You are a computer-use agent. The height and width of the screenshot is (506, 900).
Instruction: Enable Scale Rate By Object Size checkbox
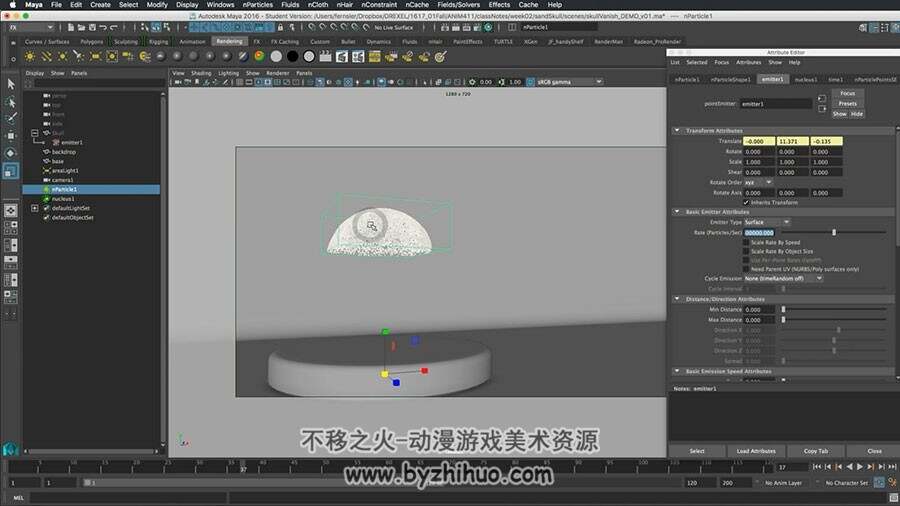point(746,251)
